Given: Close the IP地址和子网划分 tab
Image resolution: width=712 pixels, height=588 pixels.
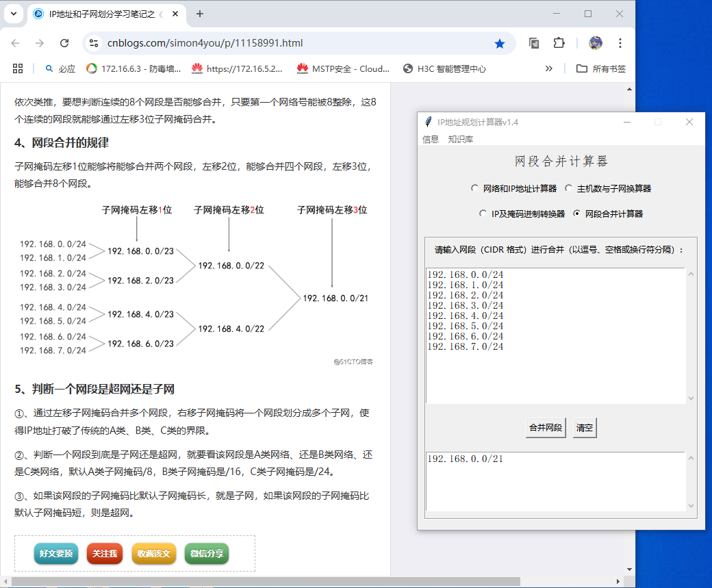Looking at the screenshot, I should click(x=175, y=14).
